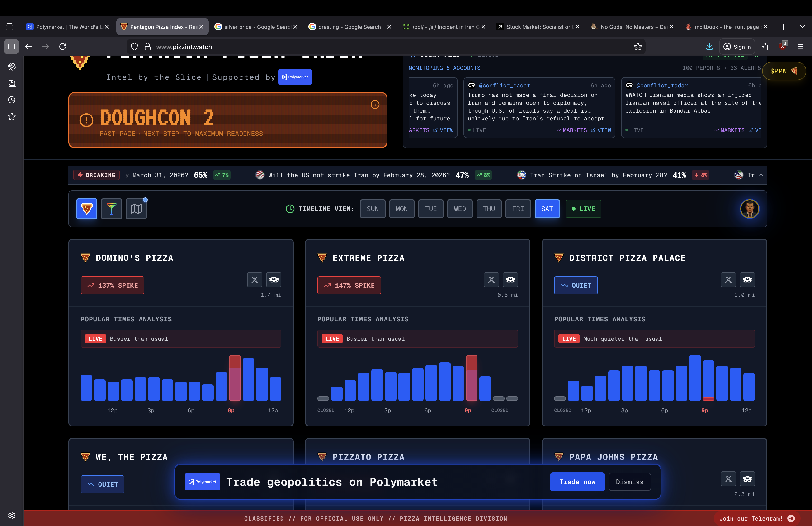Image resolution: width=812 pixels, height=526 pixels.
Task: Open the map view icon
Action: click(x=136, y=209)
